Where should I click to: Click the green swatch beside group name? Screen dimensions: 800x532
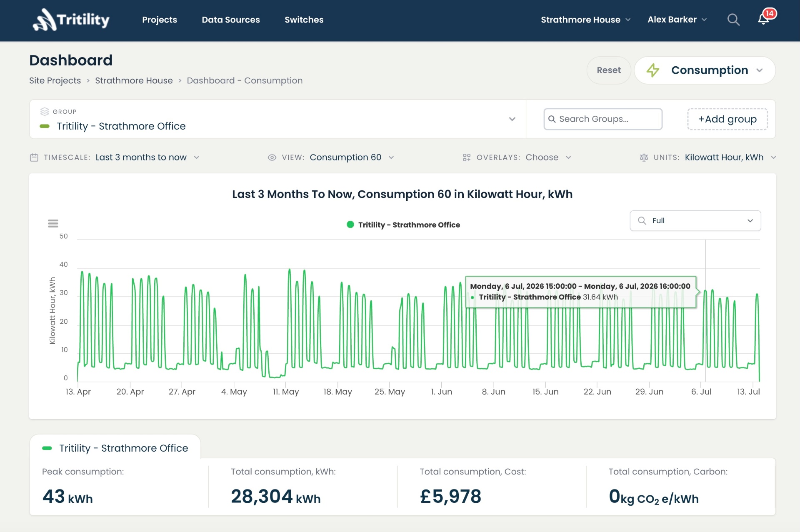pyautogui.click(x=45, y=126)
